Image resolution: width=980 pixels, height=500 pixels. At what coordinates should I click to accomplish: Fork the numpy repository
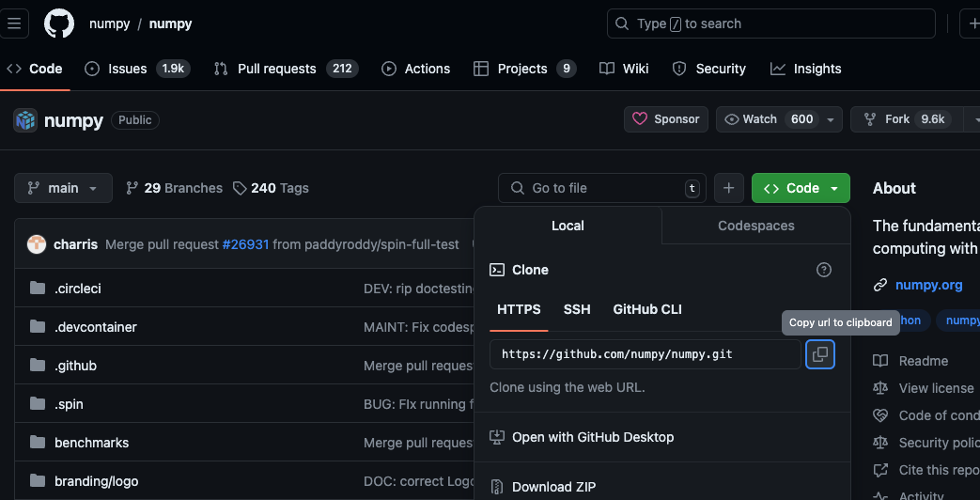[x=905, y=119]
